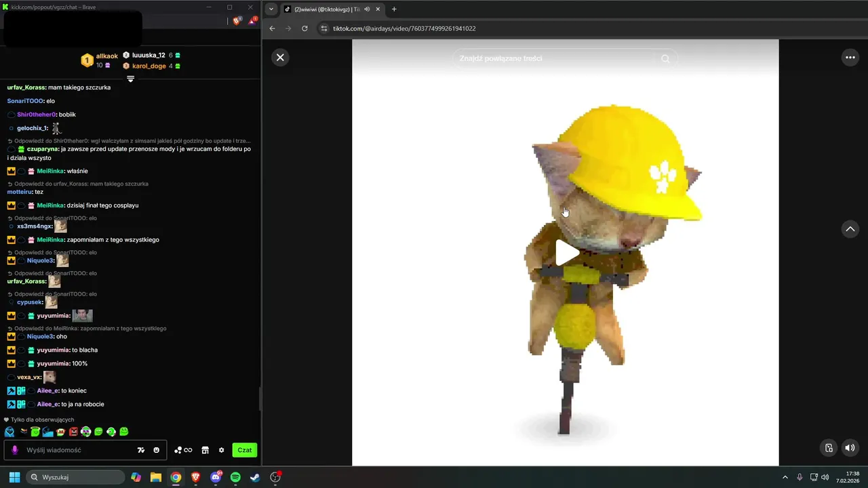868x488 pixels.
Task: Insert the blue hooded emote
Action: pos(9,432)
